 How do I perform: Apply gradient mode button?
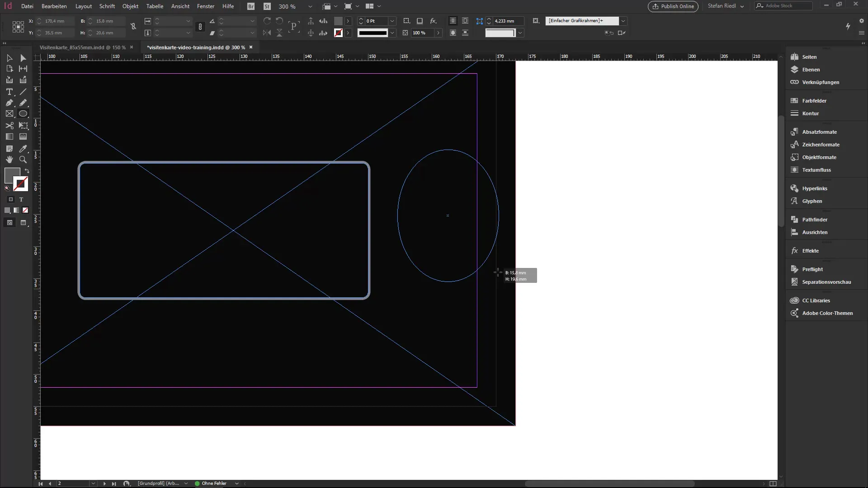[x=16, y=210]
